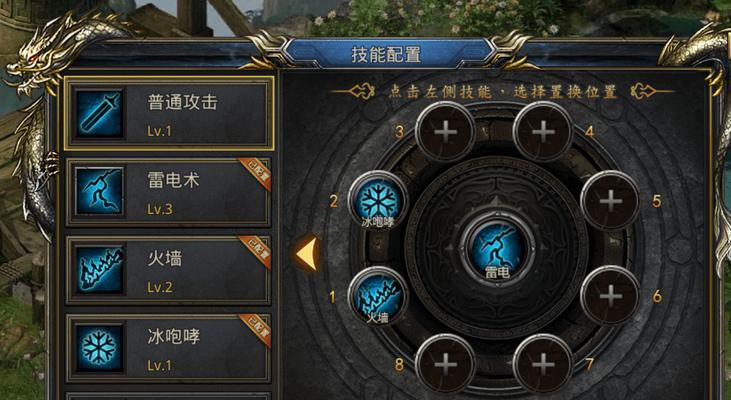Select the 普通攻击 Lv.1 skill row
This screenshot has width=731, height=400.
(x=169, y=114)
